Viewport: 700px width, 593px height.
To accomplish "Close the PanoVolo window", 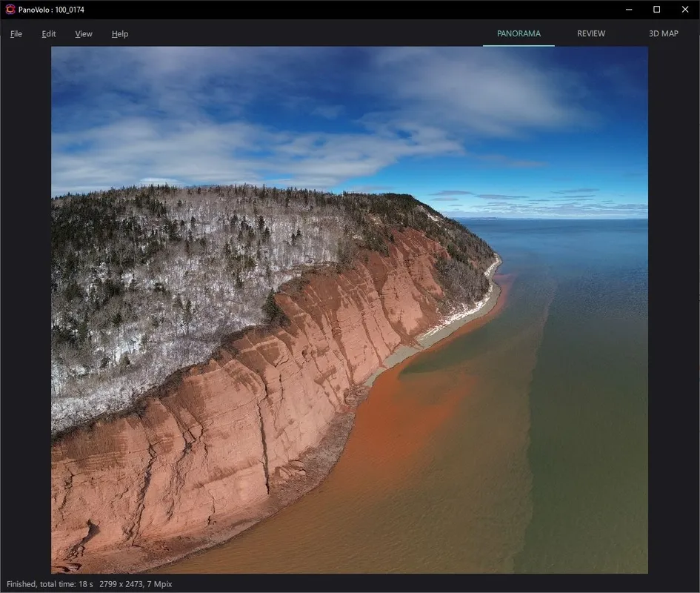I will point(684,10).
